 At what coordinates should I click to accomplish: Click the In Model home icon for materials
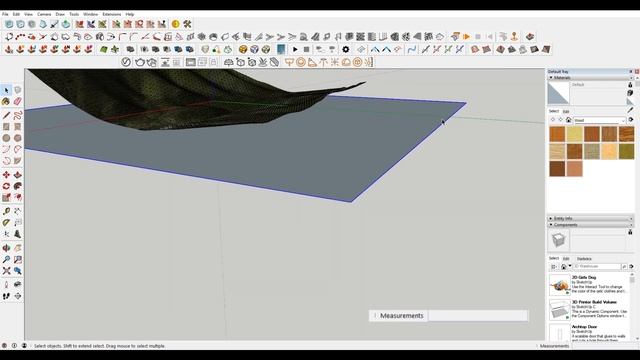click(568, 120)
